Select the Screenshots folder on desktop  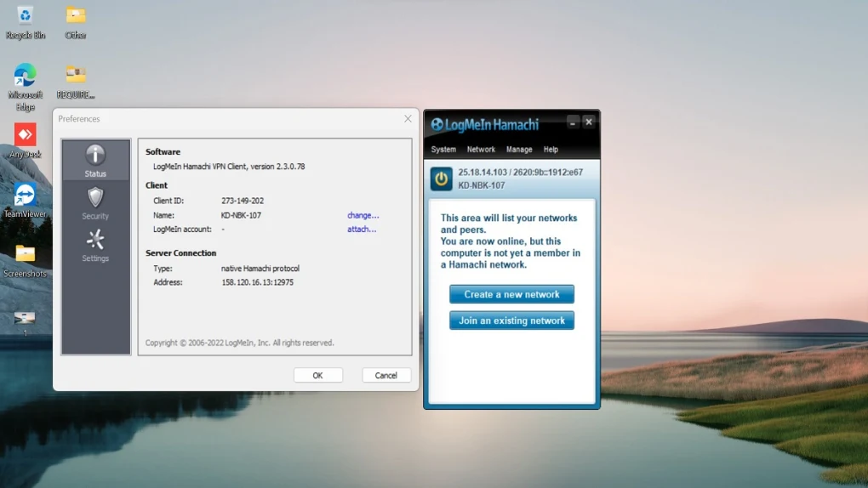(x=26, y=254)
